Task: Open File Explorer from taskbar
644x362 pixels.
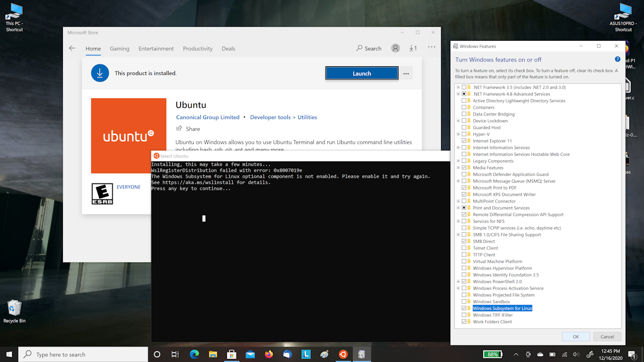Action: click(213, 354)
